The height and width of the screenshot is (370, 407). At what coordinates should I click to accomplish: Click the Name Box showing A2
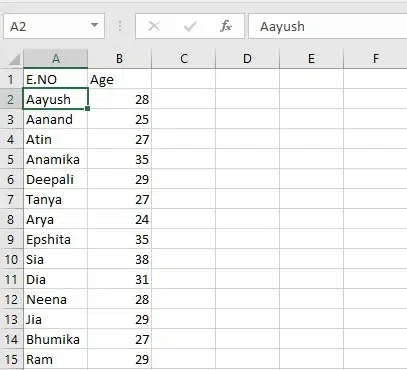54,26
